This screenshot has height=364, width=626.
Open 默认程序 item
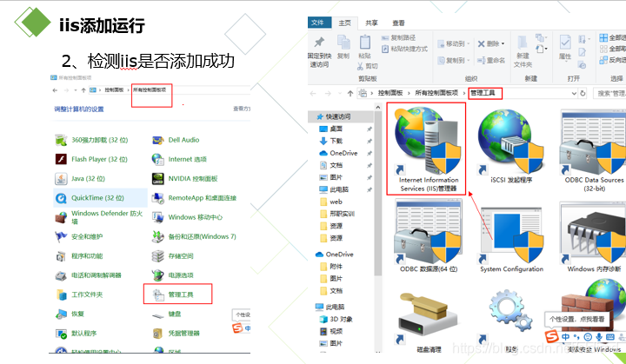[x=76, y=334]
